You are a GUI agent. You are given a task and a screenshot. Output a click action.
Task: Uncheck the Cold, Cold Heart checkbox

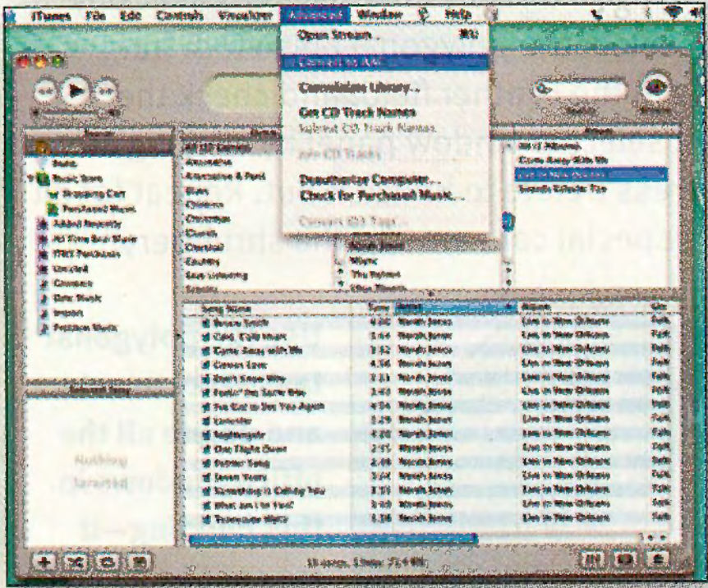pos(206,337)
